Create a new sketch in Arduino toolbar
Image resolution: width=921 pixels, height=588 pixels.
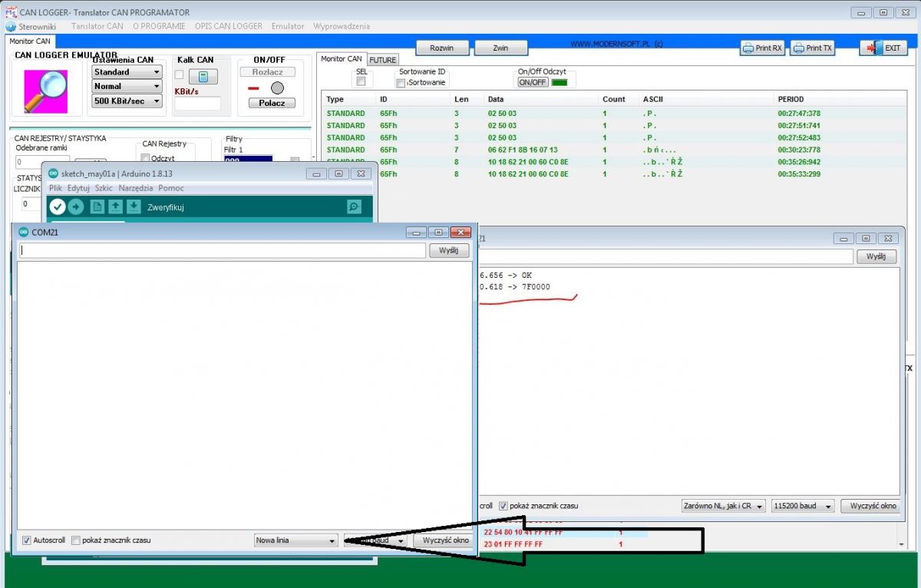pos(97,206)
